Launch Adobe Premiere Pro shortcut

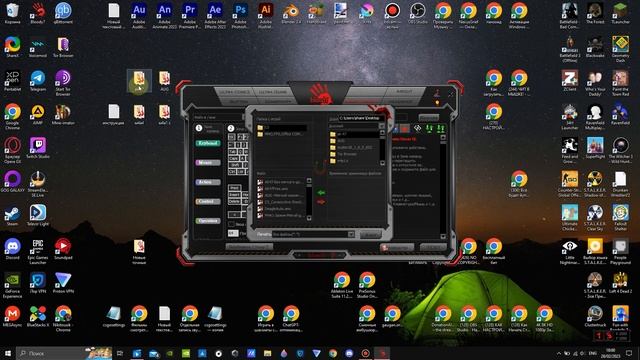[x=190, y=16]
